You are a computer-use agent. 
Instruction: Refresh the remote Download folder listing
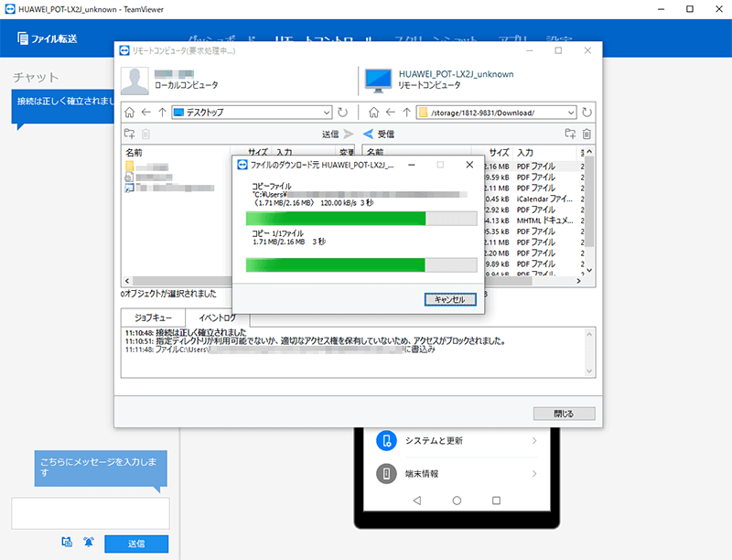click(587, 112)
